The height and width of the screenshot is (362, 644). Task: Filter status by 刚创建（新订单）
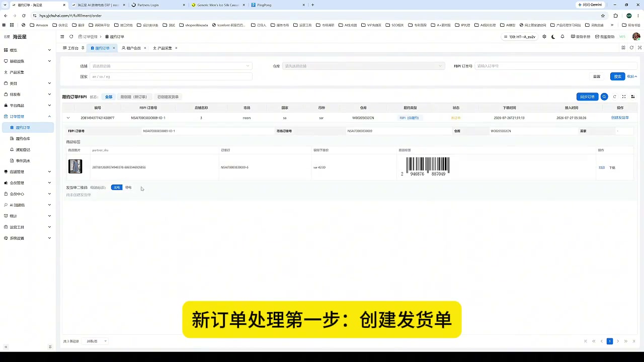tap(134, 97)
